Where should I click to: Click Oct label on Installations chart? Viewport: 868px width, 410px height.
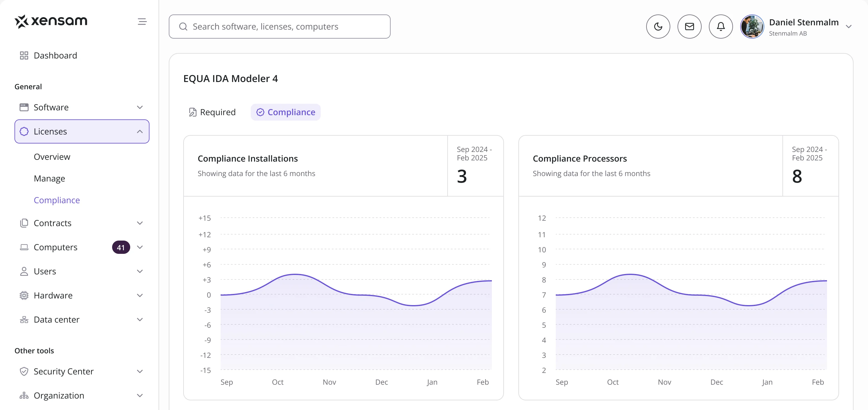coord(278,382)
